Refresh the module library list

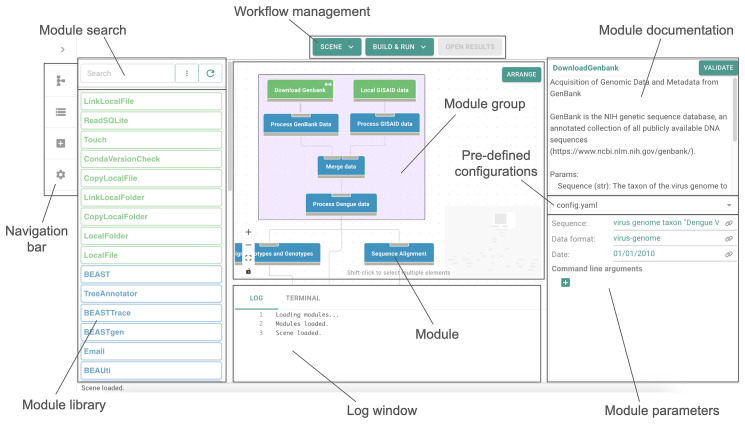point(209,73)
